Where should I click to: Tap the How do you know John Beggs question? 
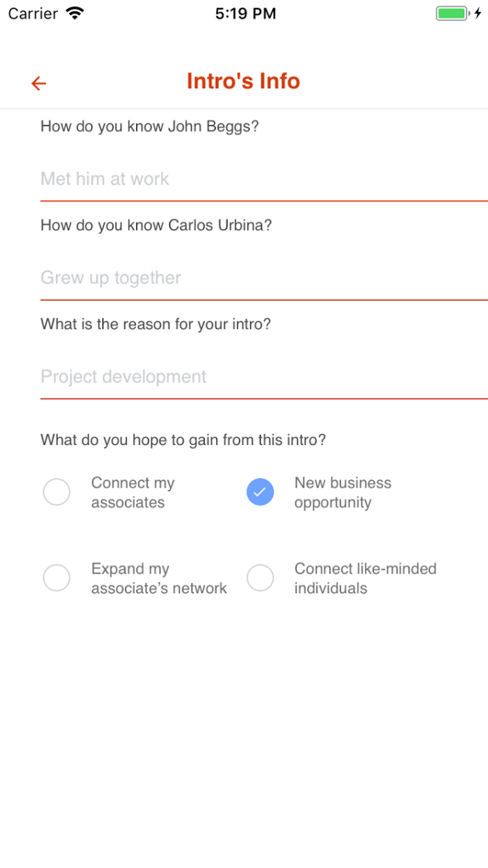[149, 126]
